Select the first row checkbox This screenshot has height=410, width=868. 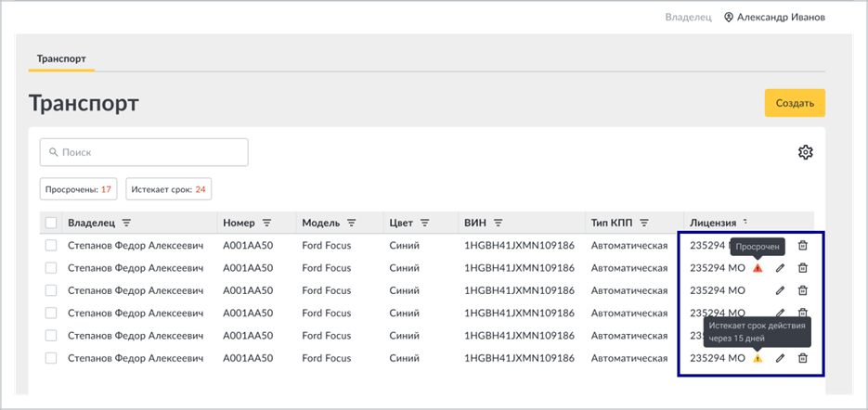tap(51, 246)
